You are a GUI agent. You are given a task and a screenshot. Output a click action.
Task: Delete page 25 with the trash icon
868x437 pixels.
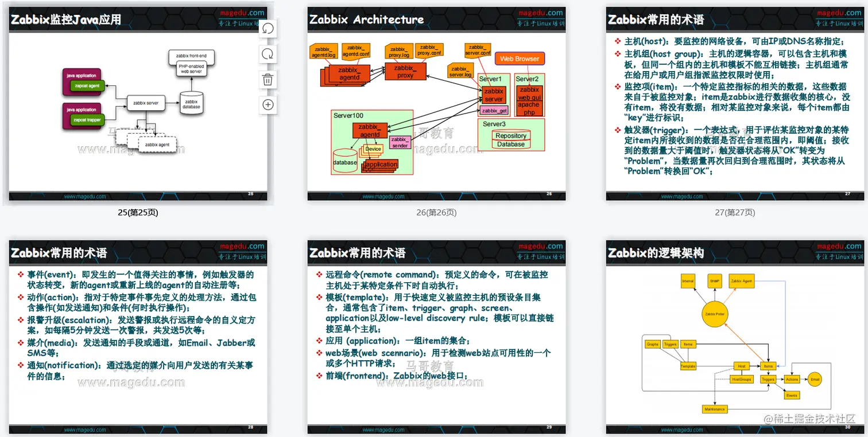268,79
